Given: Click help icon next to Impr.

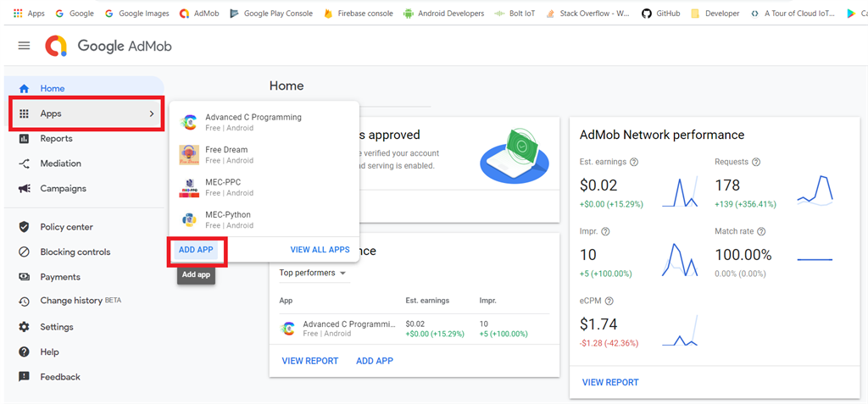Looking at the screenshot, I should 605,231.
